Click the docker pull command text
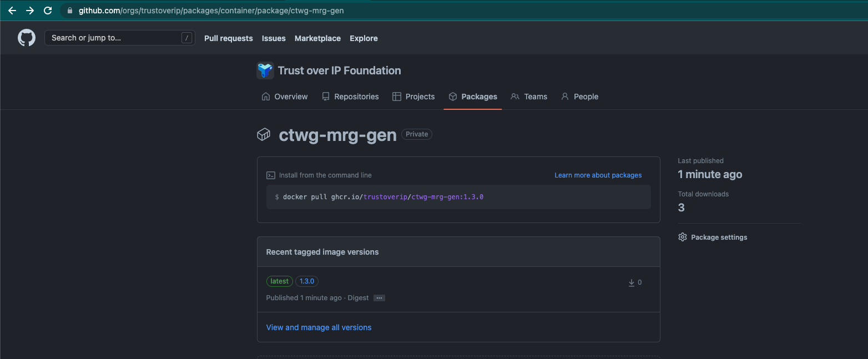This screenshot has width=868, height=359. (x=383, y=197)
